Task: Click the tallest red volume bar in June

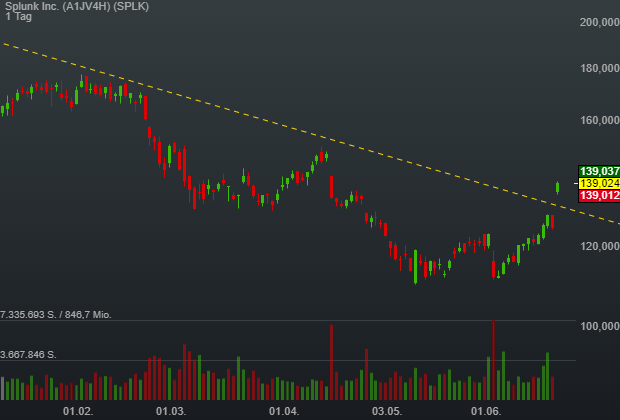Action: [x=493, y=360]
